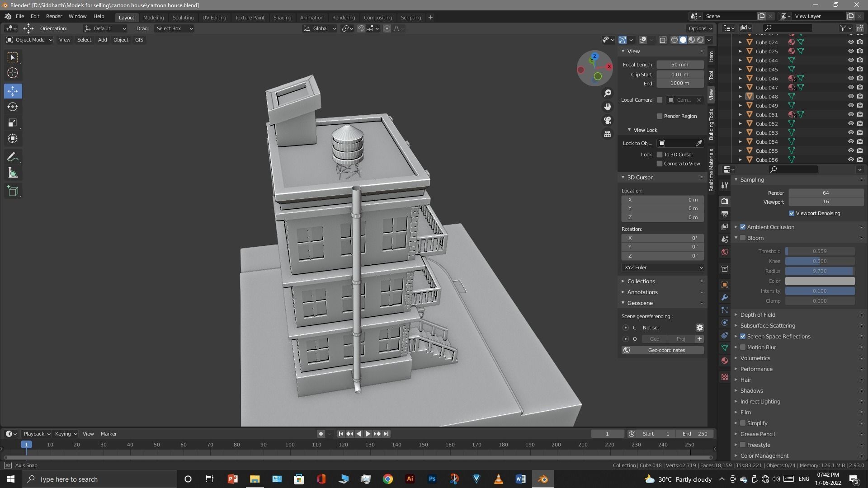The width and height of the screenshot is (868, 488).
Task: Activate the Move tool
Action: click(x=13, y=91)
